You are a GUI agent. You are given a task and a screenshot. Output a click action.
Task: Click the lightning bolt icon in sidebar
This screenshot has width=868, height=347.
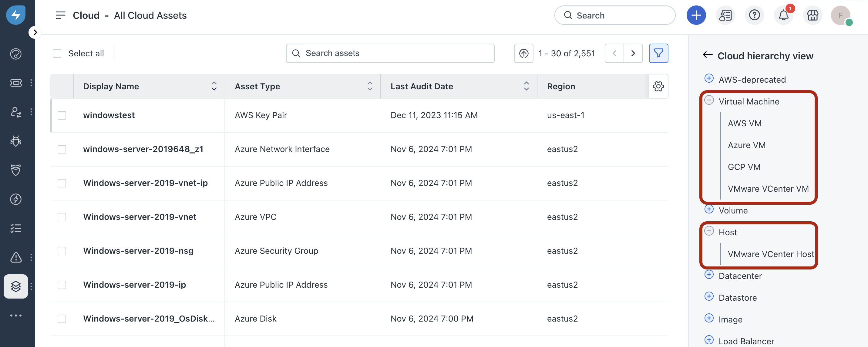tap(15, 199)
